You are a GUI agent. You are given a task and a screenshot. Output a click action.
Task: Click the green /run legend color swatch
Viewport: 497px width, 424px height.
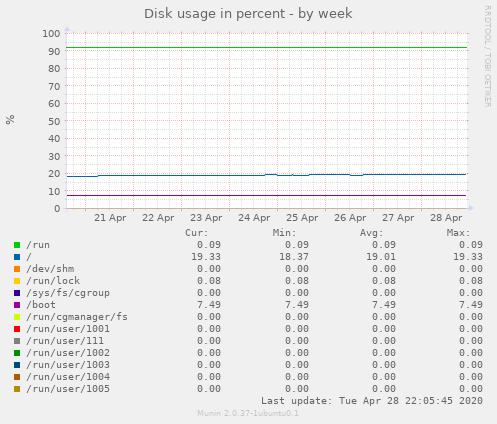[x=17, y=245]
